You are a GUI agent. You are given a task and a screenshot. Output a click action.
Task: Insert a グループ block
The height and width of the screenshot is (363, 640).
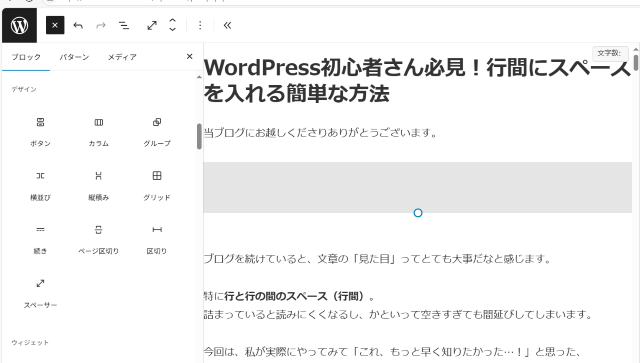tap(157, 132)
